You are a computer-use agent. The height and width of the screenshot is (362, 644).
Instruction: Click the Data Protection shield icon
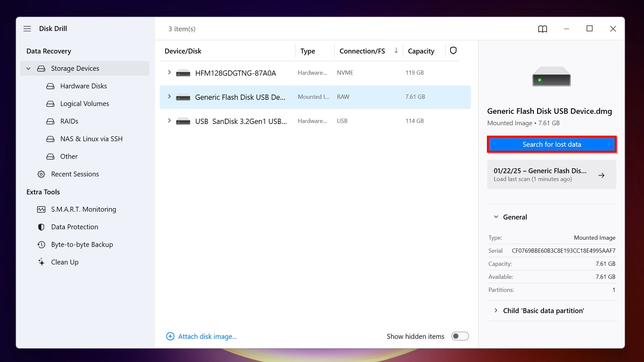[x=41, y=227]
